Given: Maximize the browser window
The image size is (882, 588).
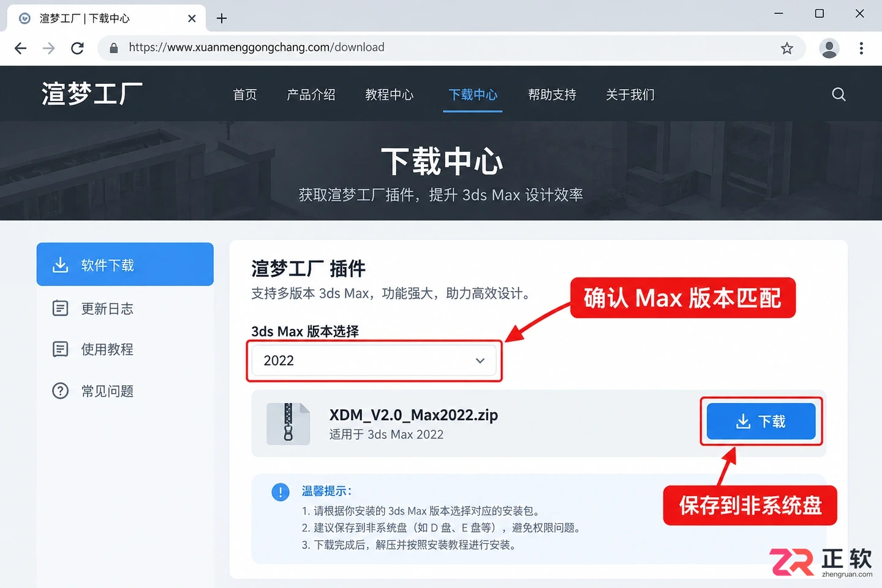Looking at the screenshot, I should coord(819,13).
